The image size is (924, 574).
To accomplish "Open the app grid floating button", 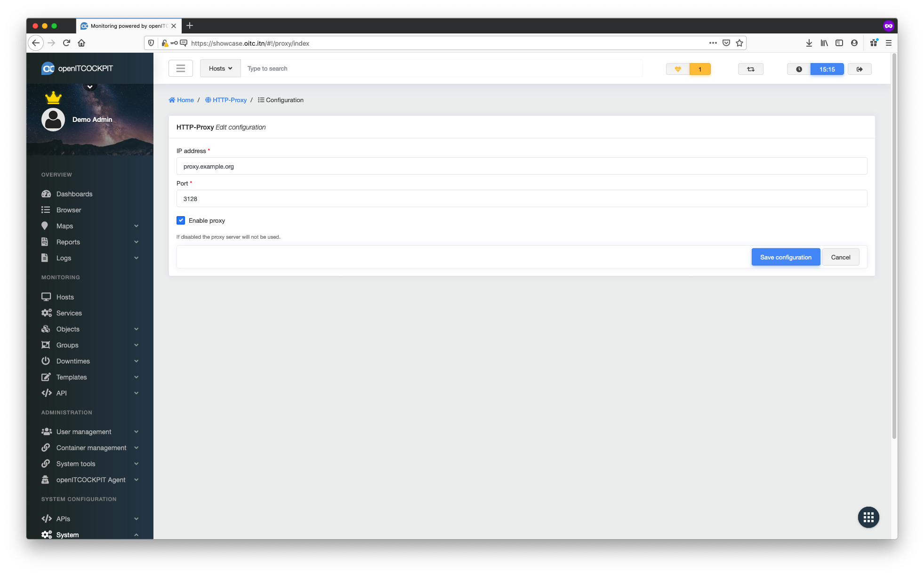I will pos(868,517).
